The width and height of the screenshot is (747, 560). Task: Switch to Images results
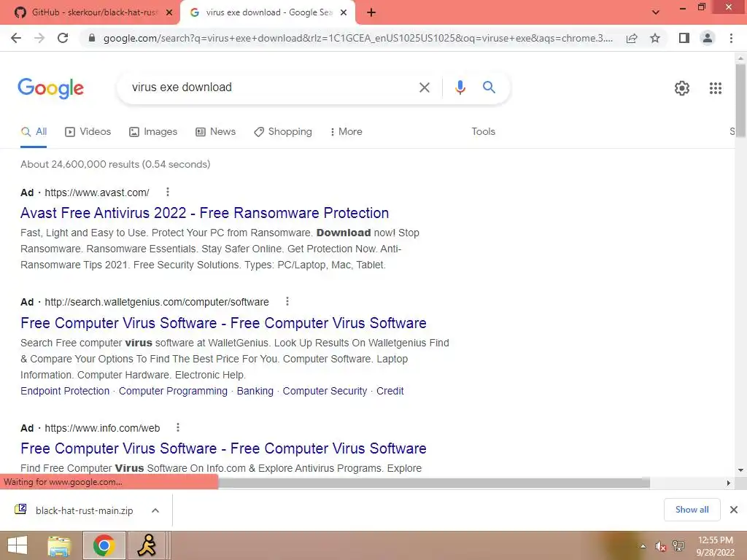click(x=153, y=131)
